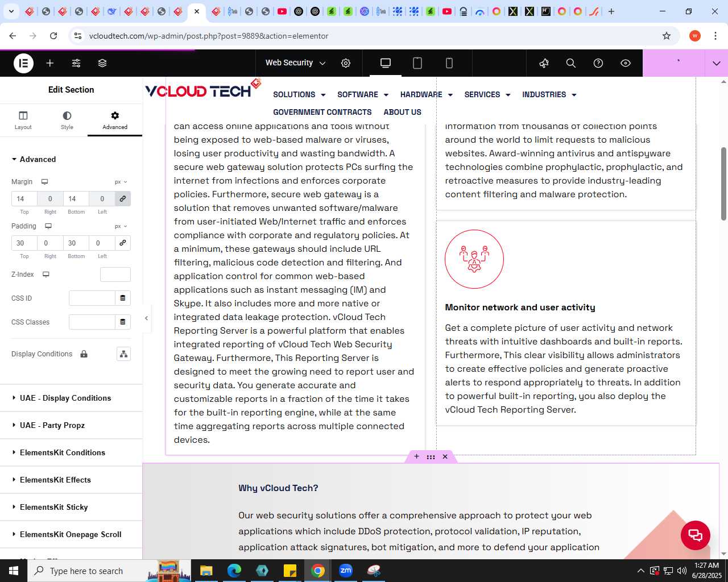Expand ElementsKit Effects section
This screenshot has width=728, height=582.
coord(71,480)
